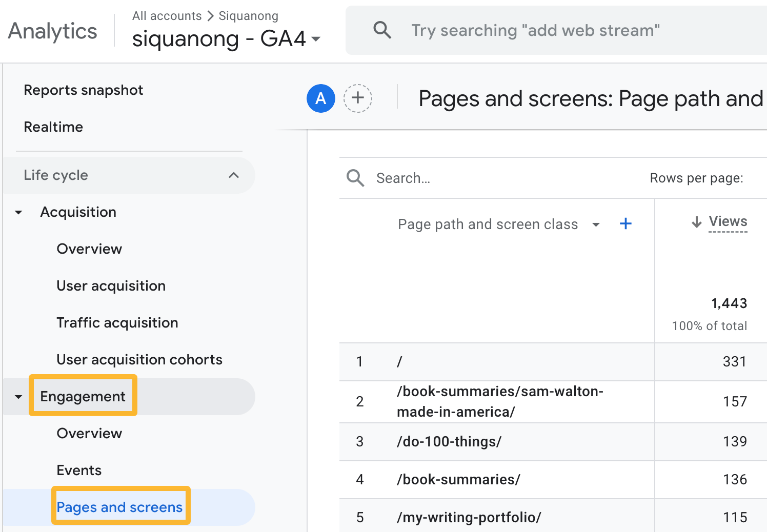Viewport: 767px width, 532px height.
Task: Click the blue comparison avatar labeled A
Action: pos(320,98)
